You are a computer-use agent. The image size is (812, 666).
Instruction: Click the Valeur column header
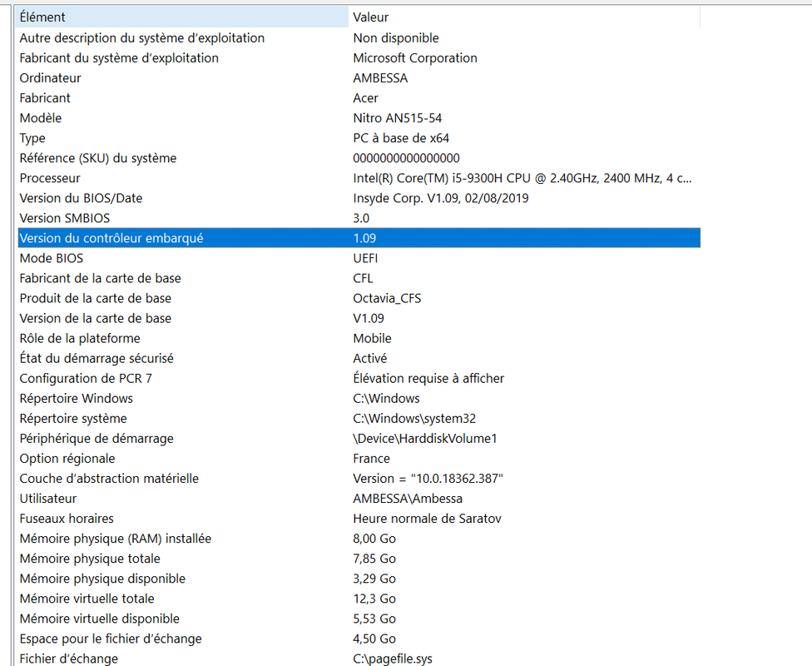(x=525, y=17)
